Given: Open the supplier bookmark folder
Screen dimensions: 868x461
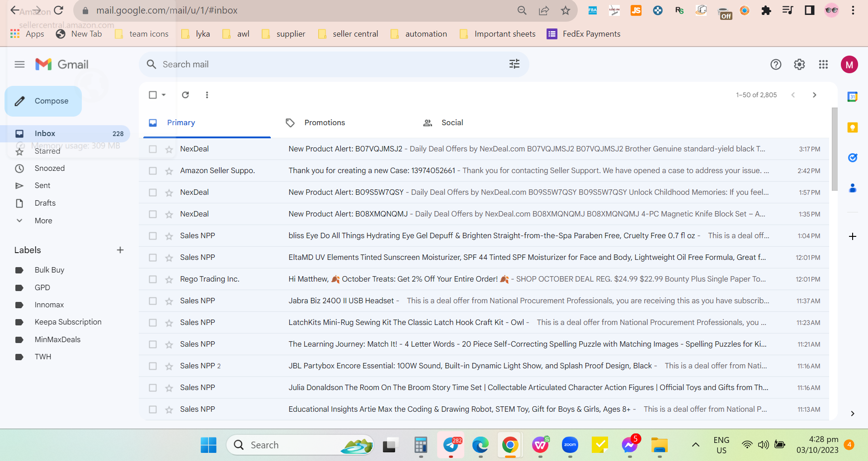Looking at the screenshot, I should pyautogui.click(x=283, y=34).
